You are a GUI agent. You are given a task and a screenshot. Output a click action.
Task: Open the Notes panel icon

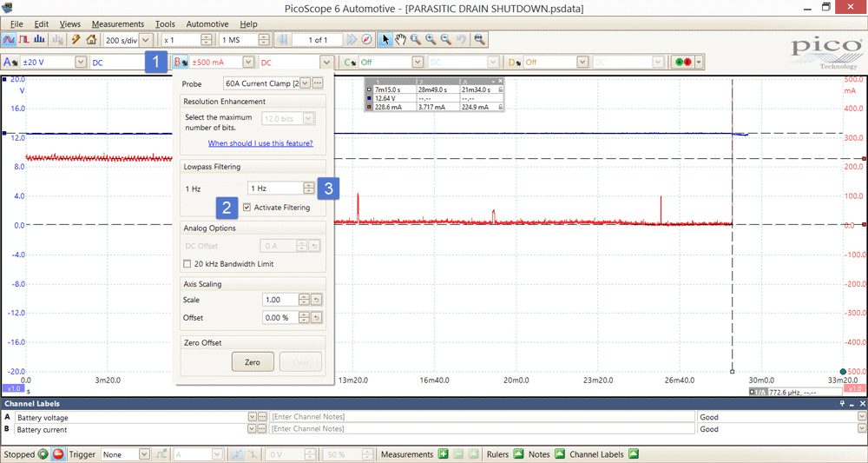(x=559, y=454)
